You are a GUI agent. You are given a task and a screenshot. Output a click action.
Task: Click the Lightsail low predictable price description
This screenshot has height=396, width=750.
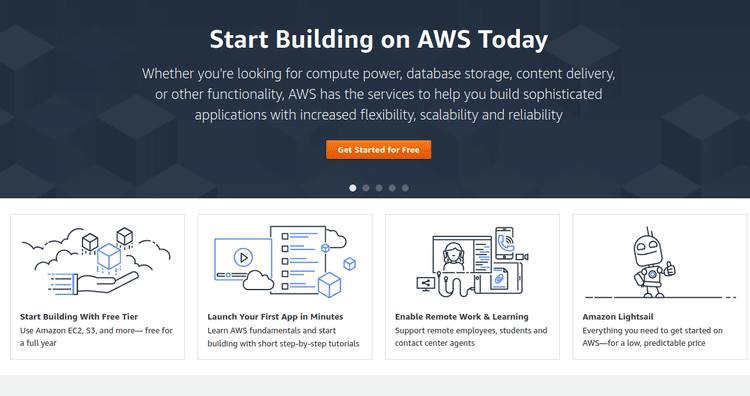tap(652, 337)
